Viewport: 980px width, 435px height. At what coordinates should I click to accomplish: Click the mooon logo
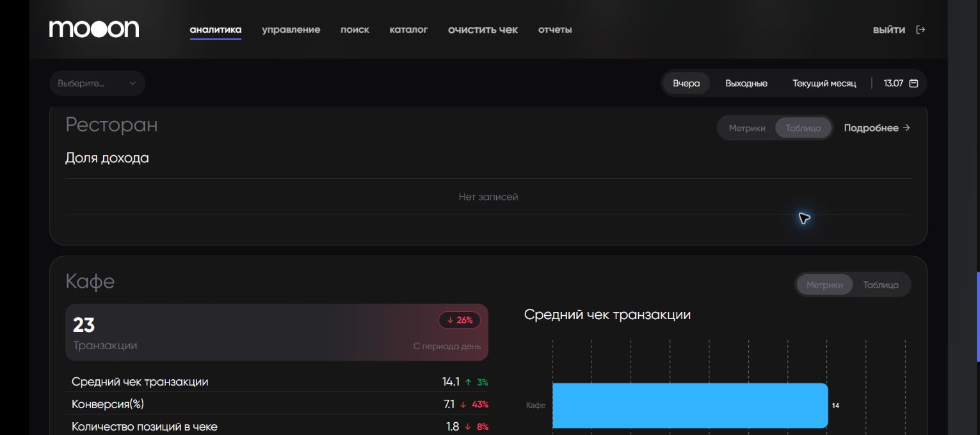point(94,29)
